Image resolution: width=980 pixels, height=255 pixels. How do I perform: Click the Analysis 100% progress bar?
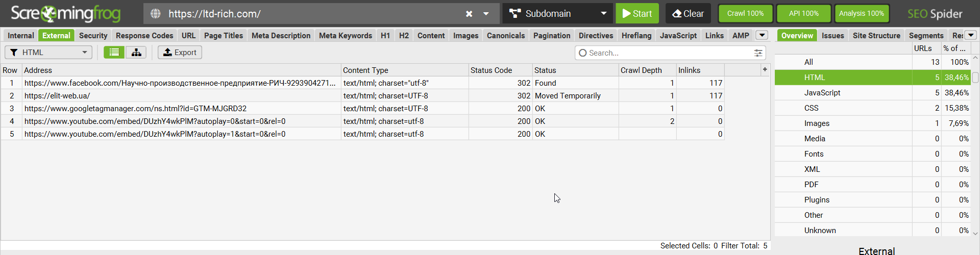pyautogui.click(x=862, y=13)
